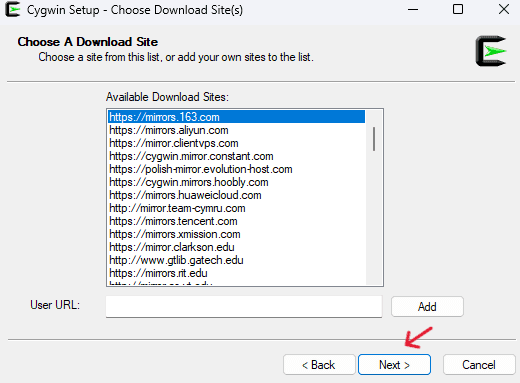Cancel the Cygwin setup
Viewport: 520px width, 383px height.
(479, 365)
